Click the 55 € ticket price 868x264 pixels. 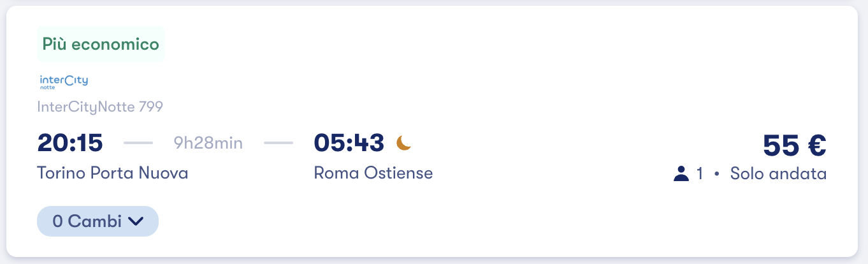pyautogui.click(x=794, y=145)
